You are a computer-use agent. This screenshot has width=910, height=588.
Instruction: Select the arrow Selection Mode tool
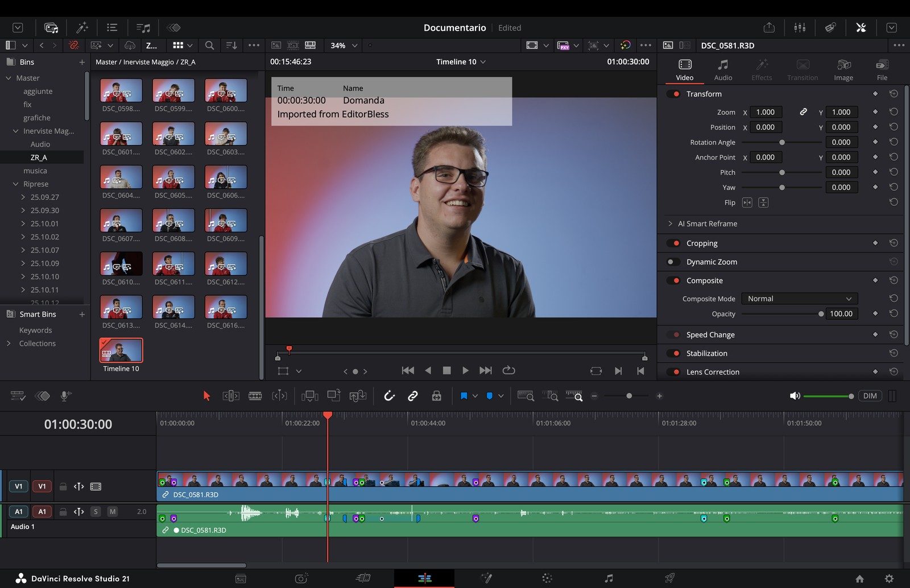pos(206,396)
